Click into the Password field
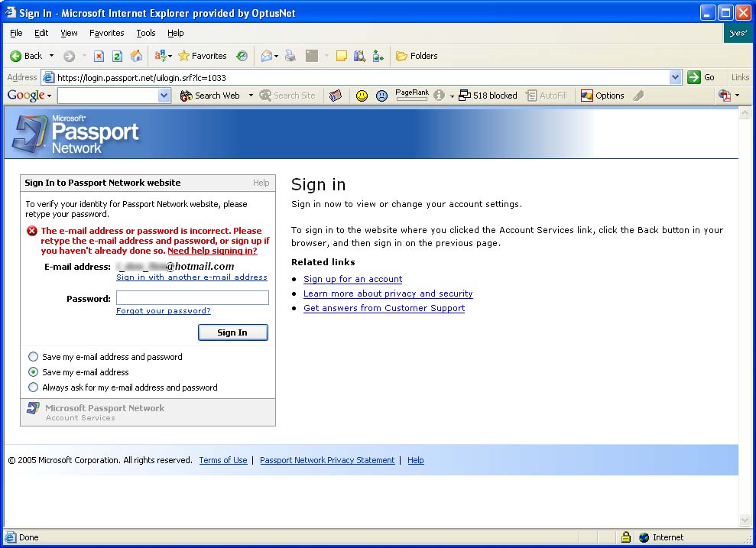This screenshot has width=756, height=548. 193,297
